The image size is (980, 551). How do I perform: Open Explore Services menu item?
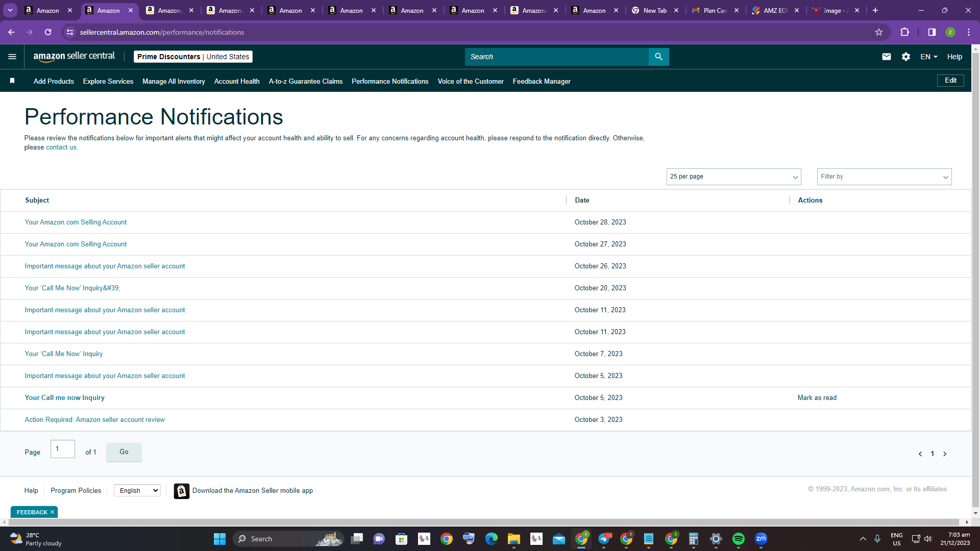pyautogui.click(x=108, y=82)
